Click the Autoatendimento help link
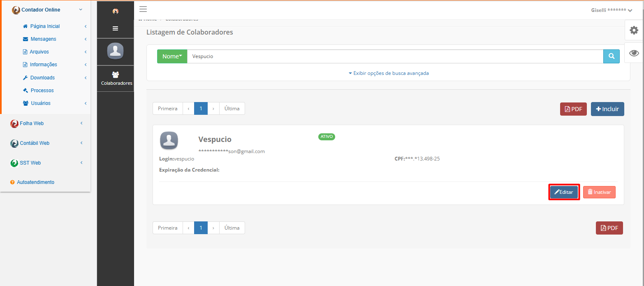This screenshot has width=644, height=286. [x=35, y=182]
